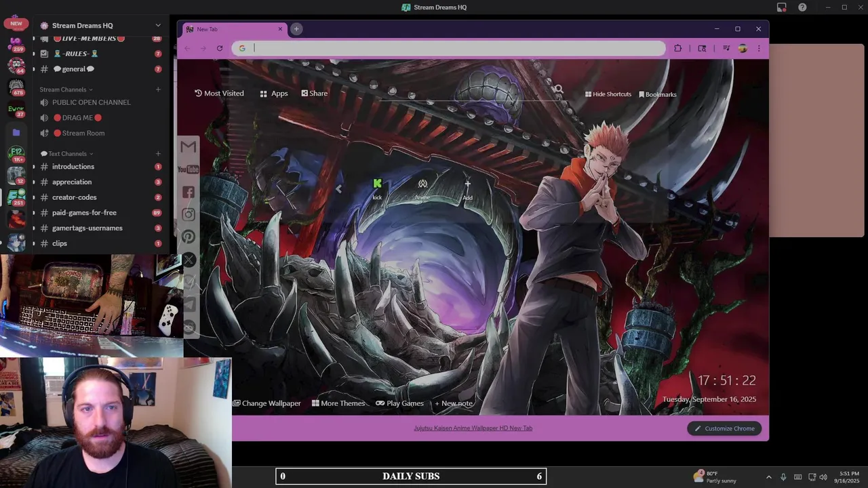Open the Ewok server with the 37 badge
This screenshot has height=488, width=868.
click(x=16, y=110)
